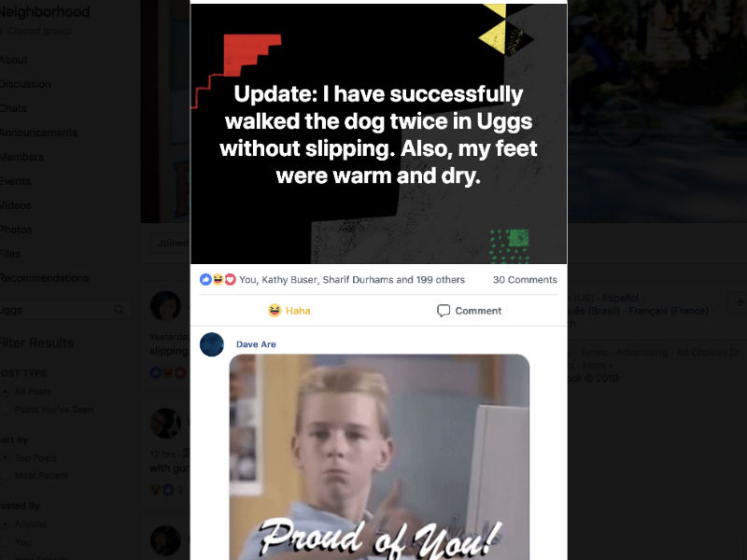Open the Proud of You GIF
This screenshot has height=560, width=747.
(x=379, y=456)
